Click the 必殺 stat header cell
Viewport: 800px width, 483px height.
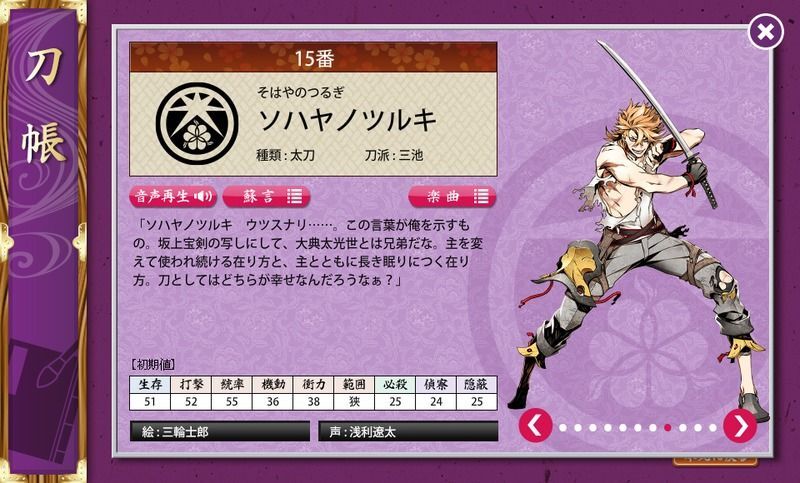click(x=395, y=385)
